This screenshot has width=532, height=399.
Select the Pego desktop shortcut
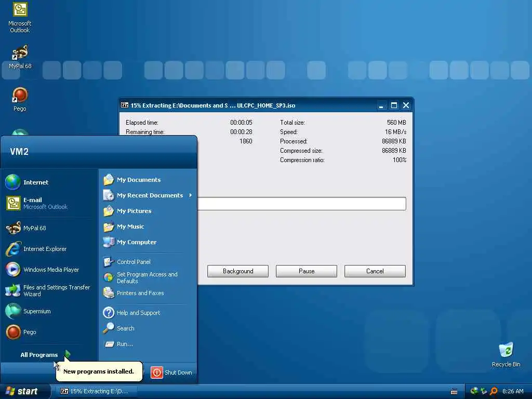coord(20,99)
